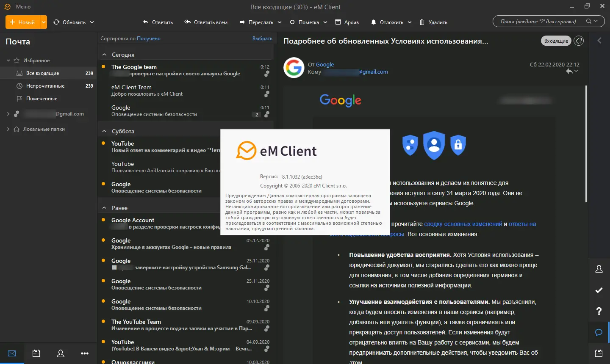The width and height of the screenshot is (610, 364).
Task: Toggle unread dot on Google 05.12.2020 message
Action: tap(103, 240)
